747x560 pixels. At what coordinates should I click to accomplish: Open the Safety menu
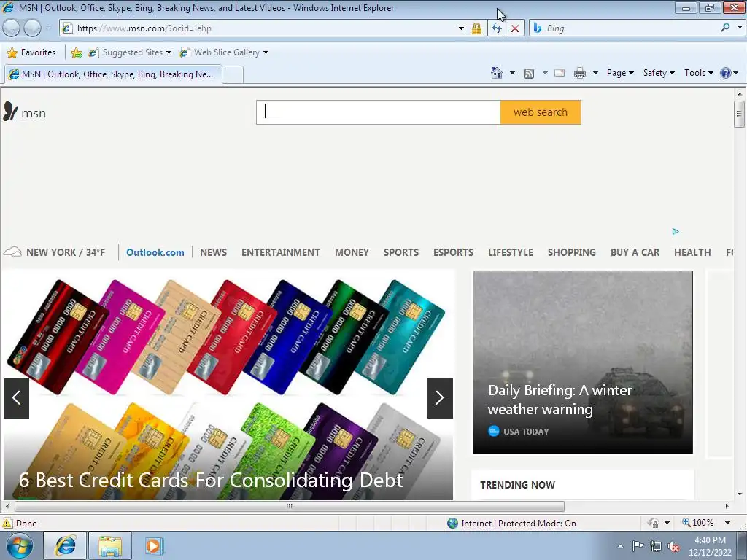click(x=659, y=73)
